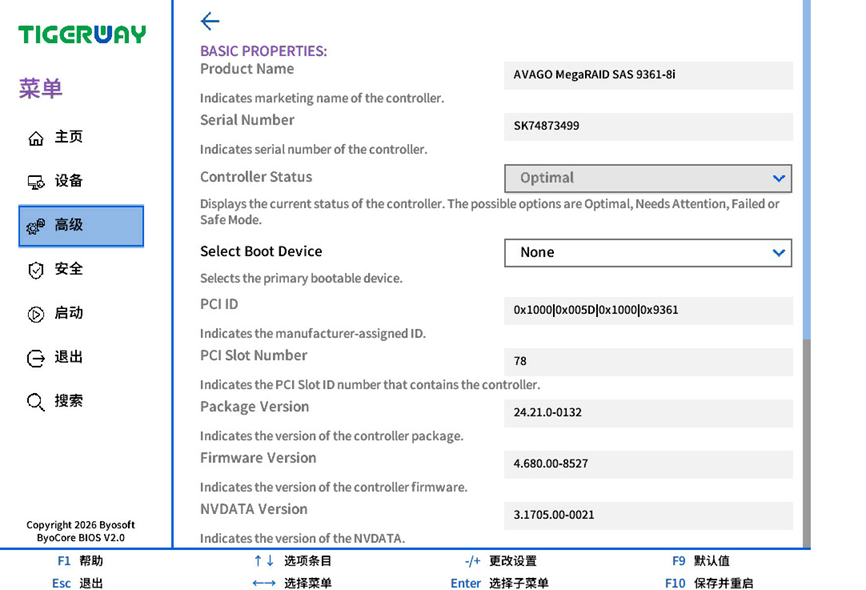Image resolution: width=866 pixels, height=590 pixels.
Task: Click the up-down arrows 选项条目 hint
Action: 292,561
